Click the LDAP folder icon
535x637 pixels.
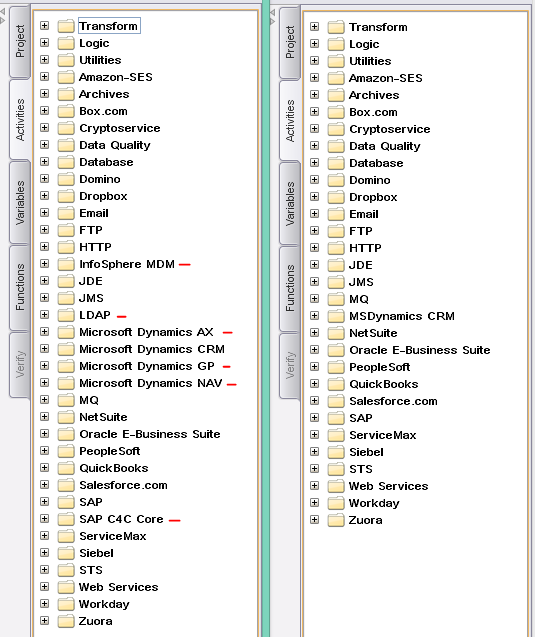click(x=66, y=315)
